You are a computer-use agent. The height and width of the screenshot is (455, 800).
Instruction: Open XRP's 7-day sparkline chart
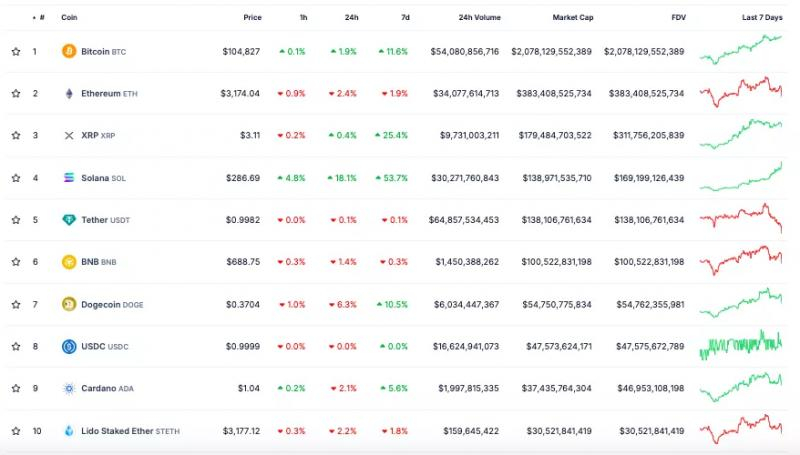pyautogui.click(x=741, y=134)
